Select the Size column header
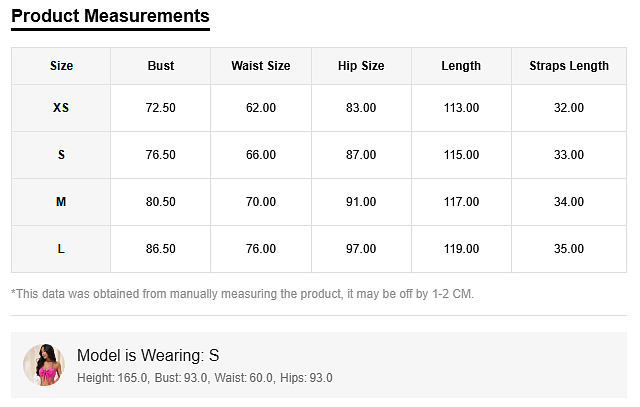Viewport: 640px width, 407px height. click(61, 66)
